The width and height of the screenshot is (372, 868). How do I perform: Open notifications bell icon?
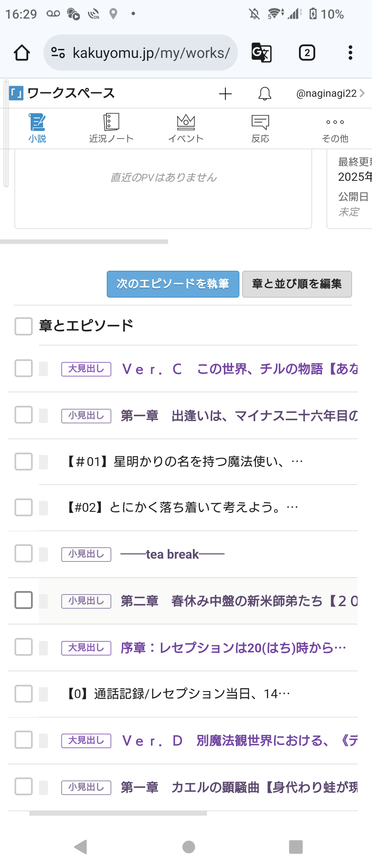(x=265, y=94)
